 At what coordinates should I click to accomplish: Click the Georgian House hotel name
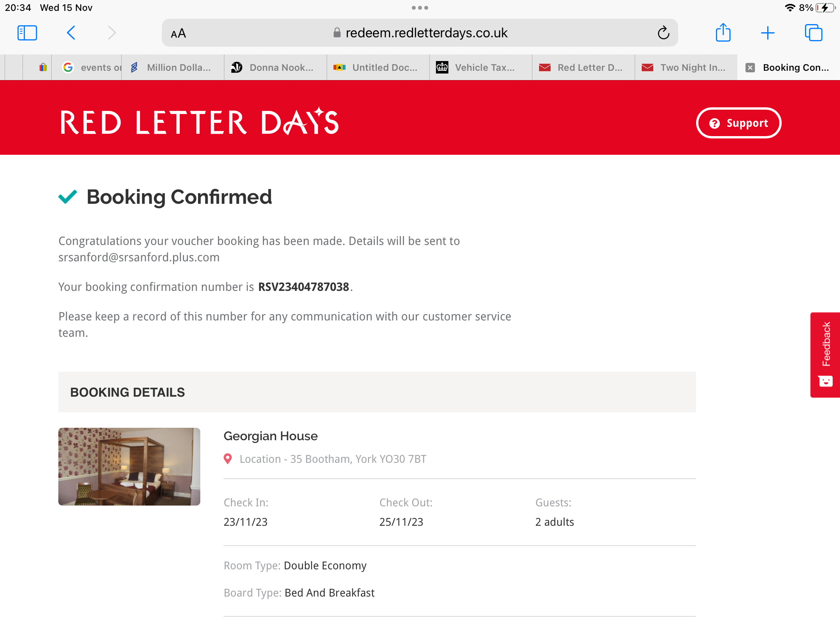pyautogui.click(x=271, y=436)
